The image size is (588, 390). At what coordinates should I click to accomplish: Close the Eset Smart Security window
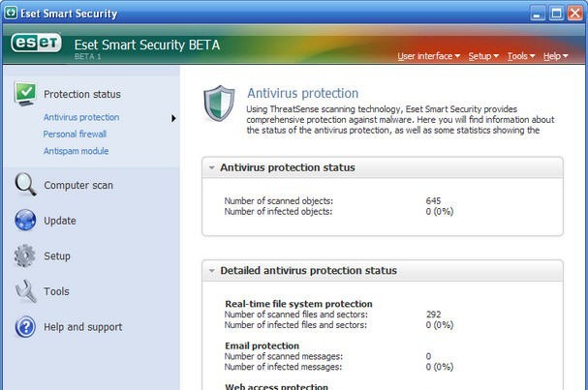click(x=574, y=14)
